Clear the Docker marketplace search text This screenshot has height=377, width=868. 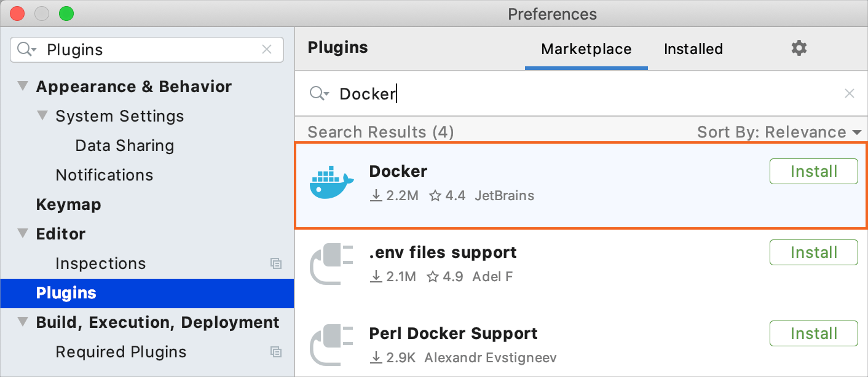pyautogui.click(x=849, y=93)
